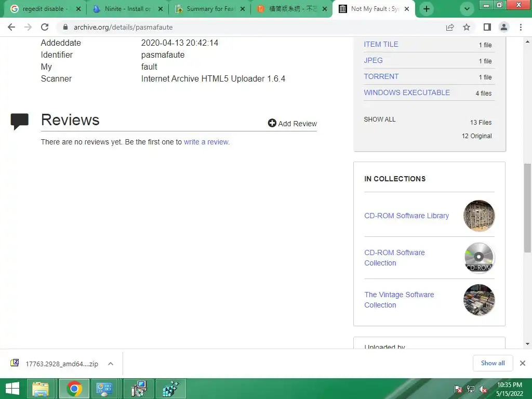
Task: Open the Chrome profile avatar
Action: click(x=504, y=27)
